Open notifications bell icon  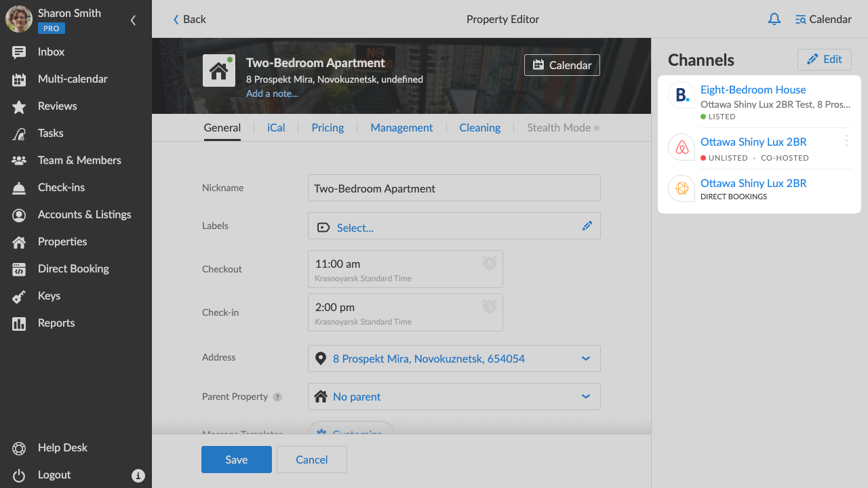pos(774,19)
